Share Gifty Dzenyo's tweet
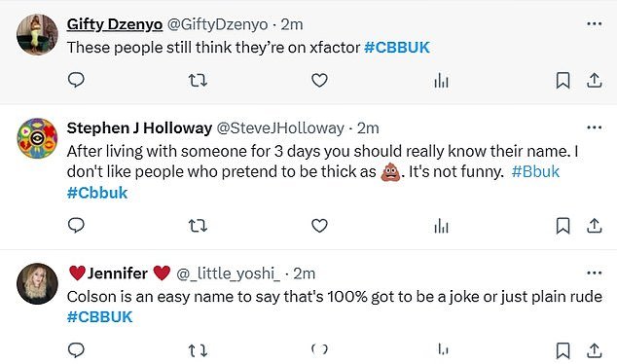Image resolution: width=617 pixels, height=364 pixels. [595, 80]
